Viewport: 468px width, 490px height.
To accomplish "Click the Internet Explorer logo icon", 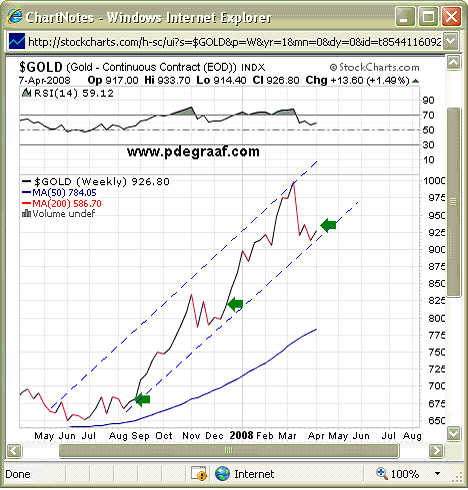I will click(15, 16).
